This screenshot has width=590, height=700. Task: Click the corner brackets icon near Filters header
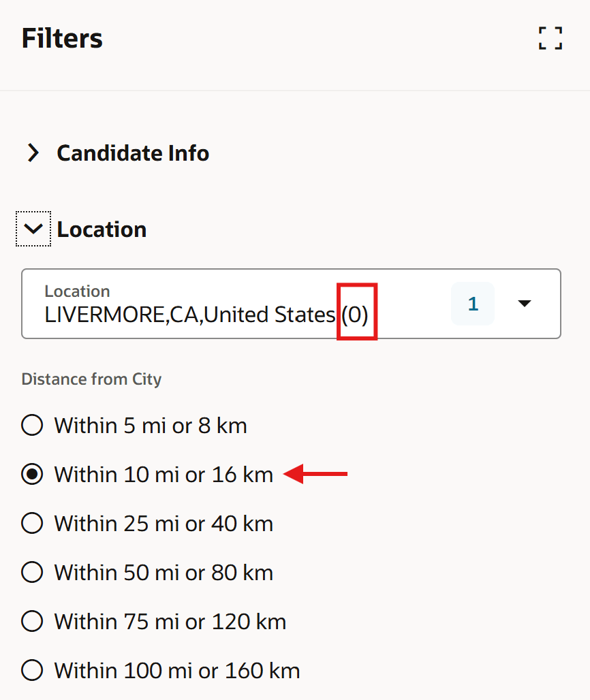[x=550, y=39]
